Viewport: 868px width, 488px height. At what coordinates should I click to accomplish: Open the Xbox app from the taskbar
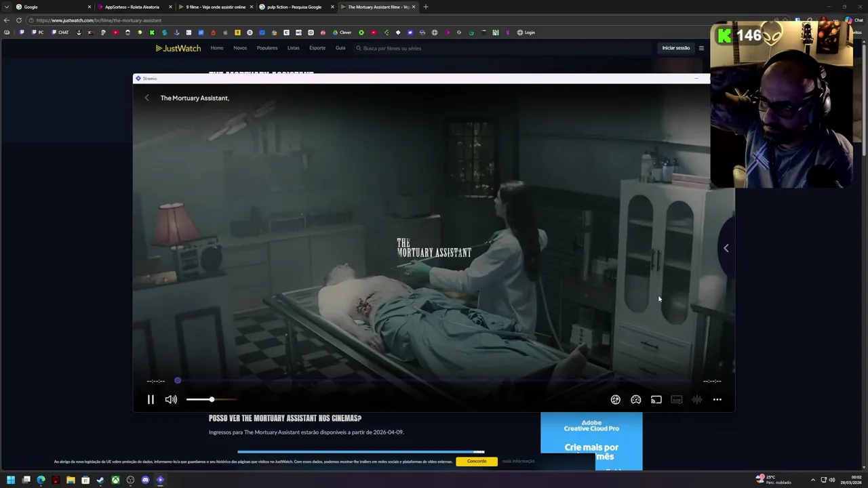[x=115, y=480]
